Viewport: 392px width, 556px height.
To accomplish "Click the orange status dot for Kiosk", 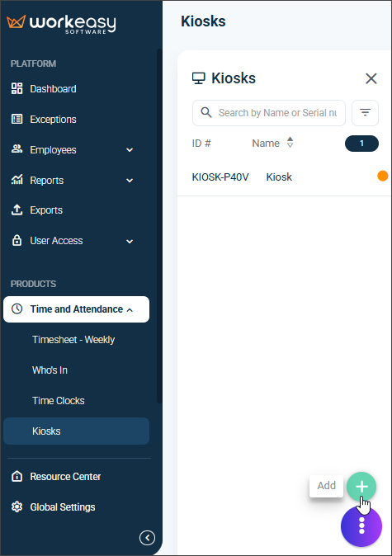I will (x=382, y=176).
